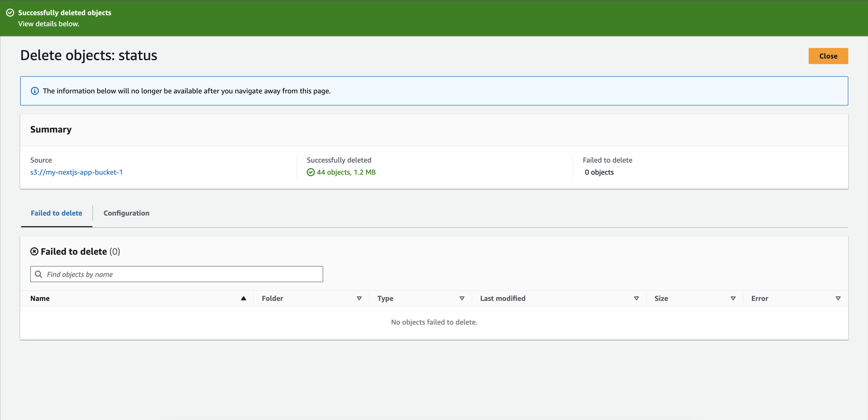This screenshot has width=868, height=420.
Task: Sort the Type column with its arrow
Action: click(462, 298)
